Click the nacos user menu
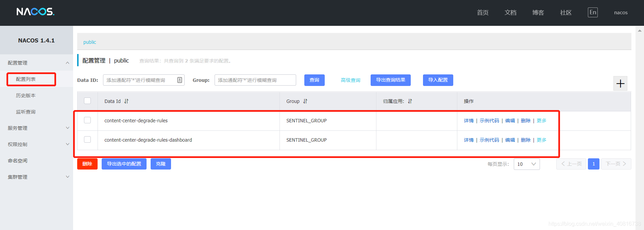Screen dimensions: 644x230 click(x=621, y=13)
